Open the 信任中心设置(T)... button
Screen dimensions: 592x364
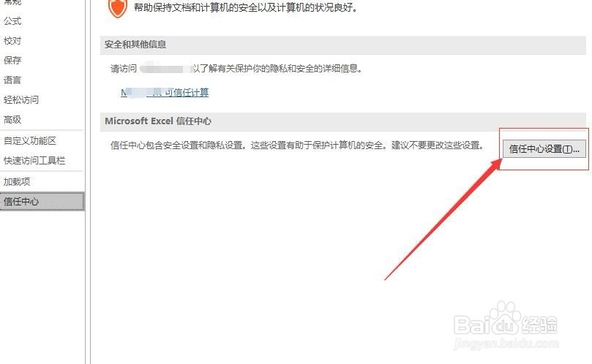click(544, 149)
